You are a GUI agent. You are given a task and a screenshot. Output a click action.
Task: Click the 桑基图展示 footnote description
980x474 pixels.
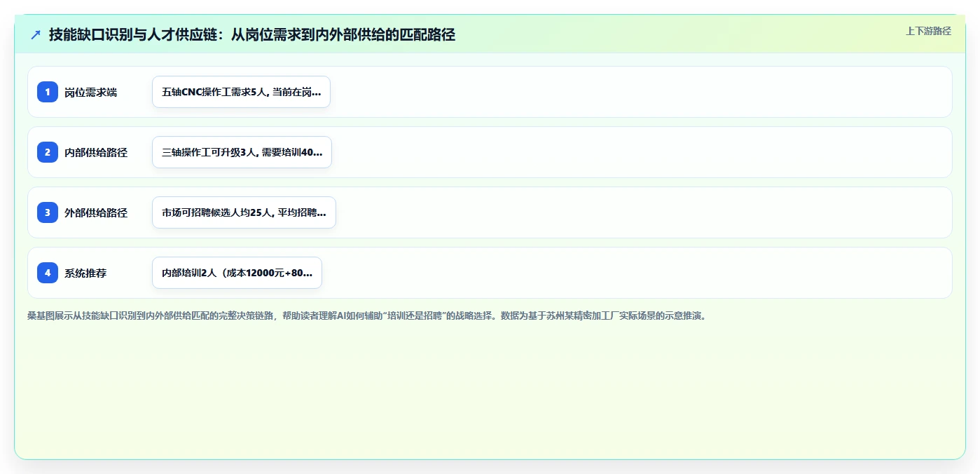point(368,316)
